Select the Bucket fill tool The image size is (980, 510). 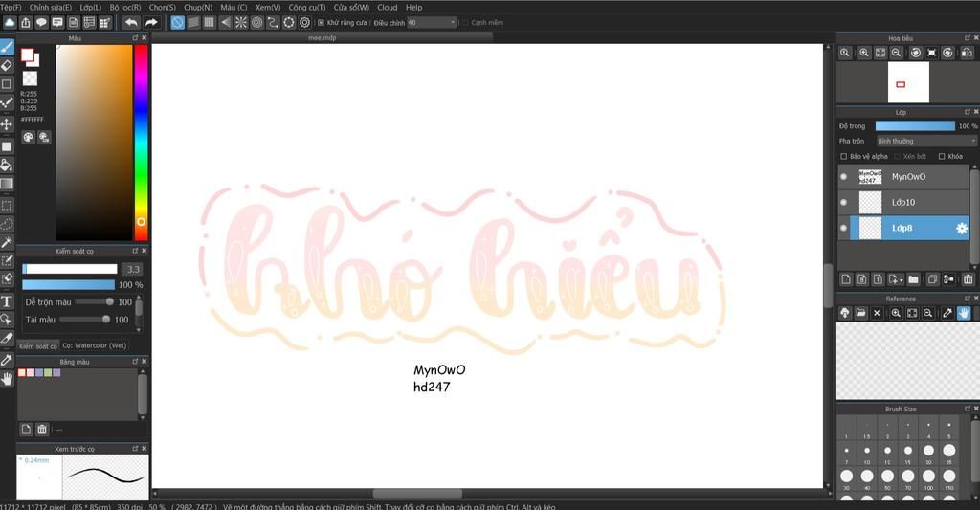click(7, 165)
